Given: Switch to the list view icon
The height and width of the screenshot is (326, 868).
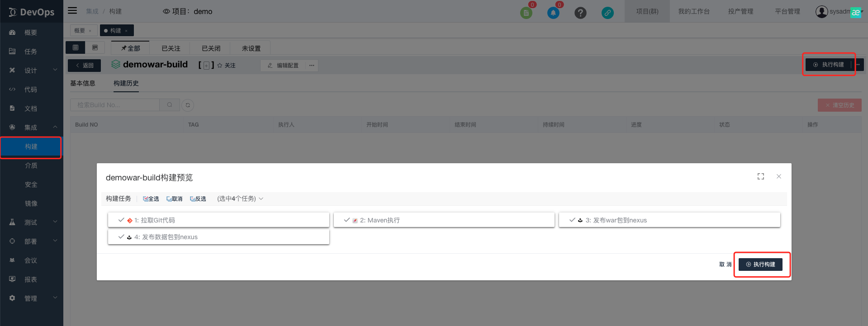Looking at the screenshot, I should 76,47.
